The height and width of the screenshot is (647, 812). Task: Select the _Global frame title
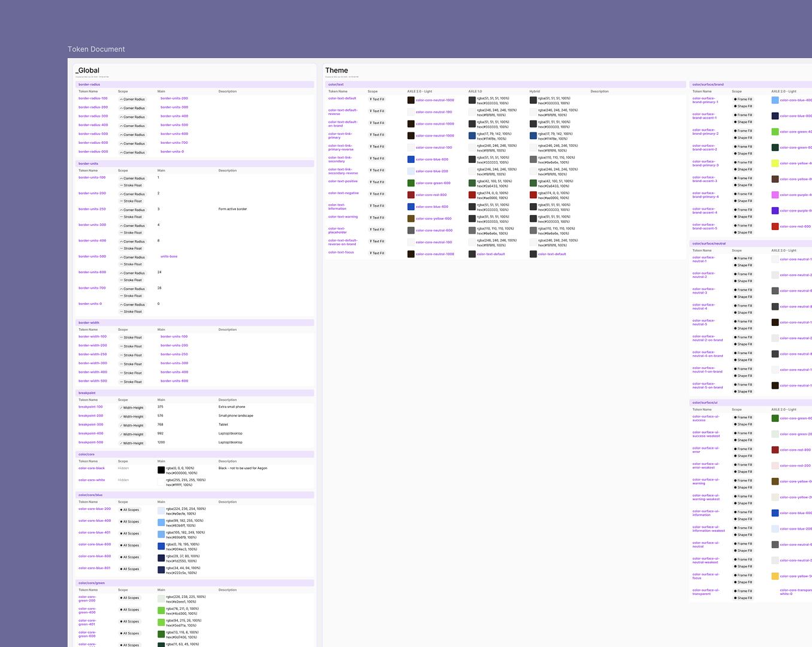pyautogui.click(x=87, y=70)
